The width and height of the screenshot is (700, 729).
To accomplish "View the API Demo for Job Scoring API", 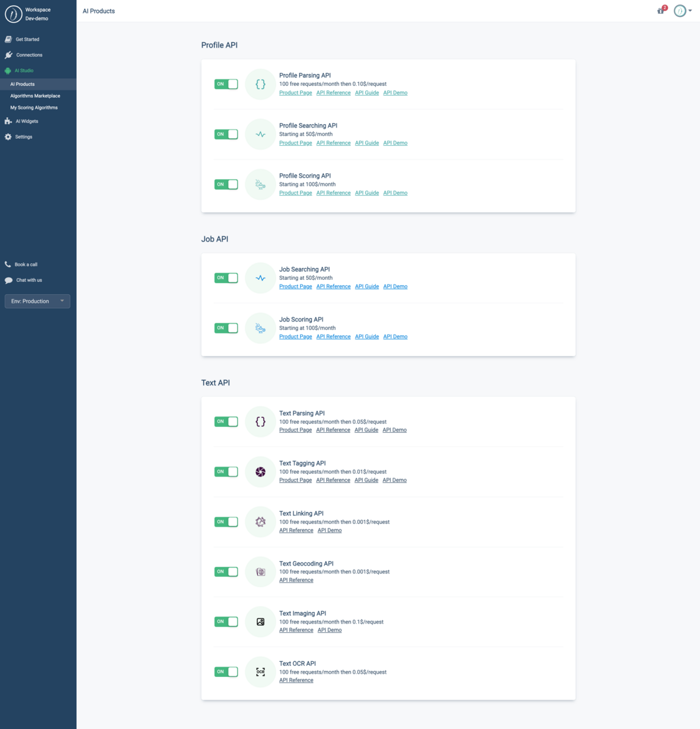I will point(395,337).
